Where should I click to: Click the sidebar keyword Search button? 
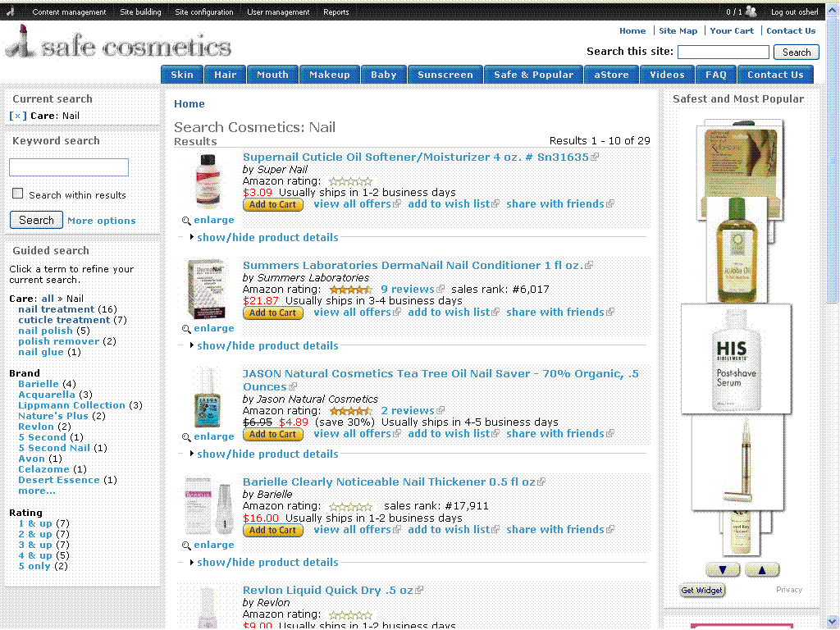tap(36, 220)
